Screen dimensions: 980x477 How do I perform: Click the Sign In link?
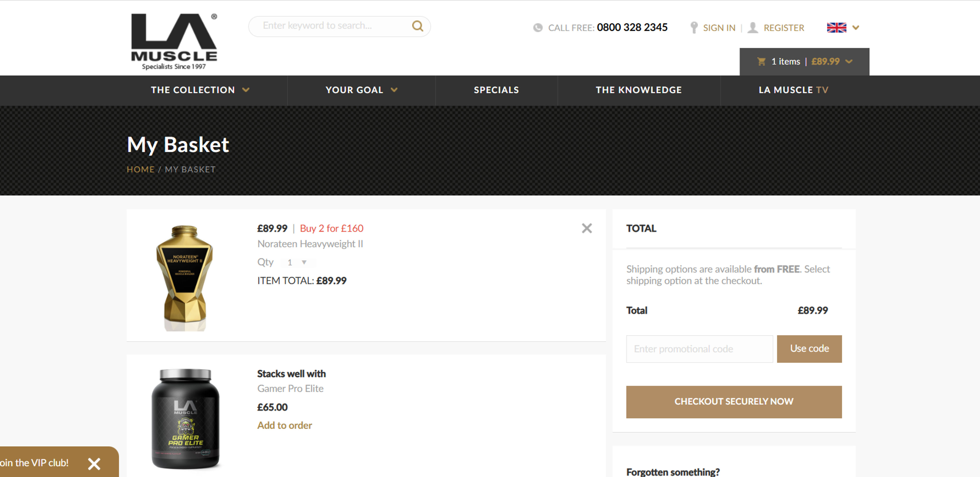(x=719, y=28)
